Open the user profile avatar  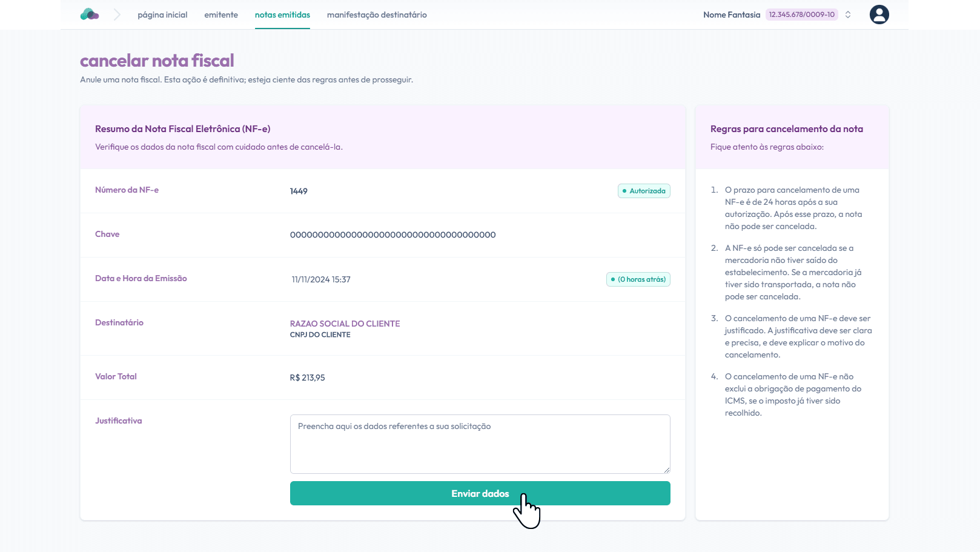[x=879, y=15]
